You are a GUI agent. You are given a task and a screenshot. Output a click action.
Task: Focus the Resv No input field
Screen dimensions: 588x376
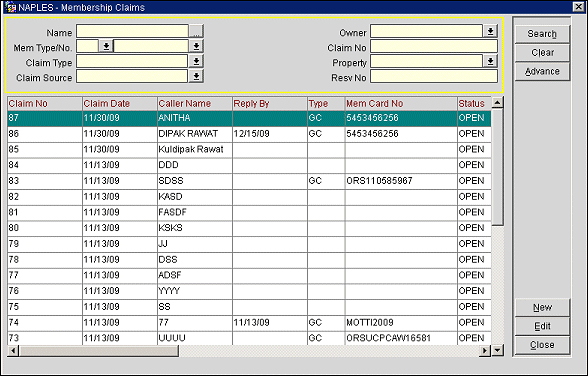[x=434, y=76]
